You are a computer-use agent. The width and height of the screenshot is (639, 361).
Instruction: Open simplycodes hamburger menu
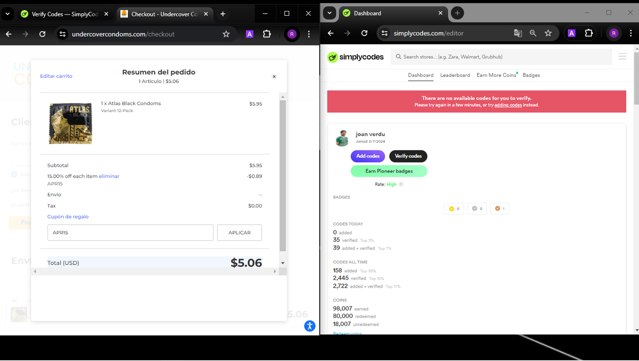point(622,57)
